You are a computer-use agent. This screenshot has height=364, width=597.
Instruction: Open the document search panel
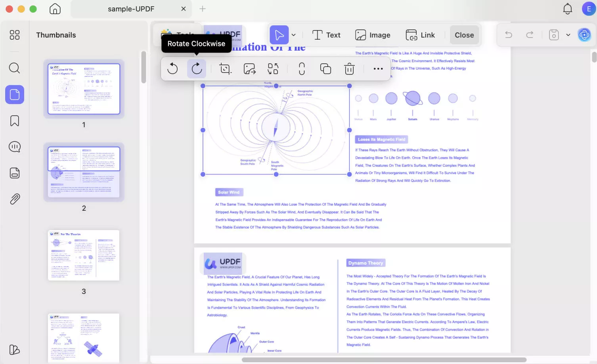(x=14, y=68)
